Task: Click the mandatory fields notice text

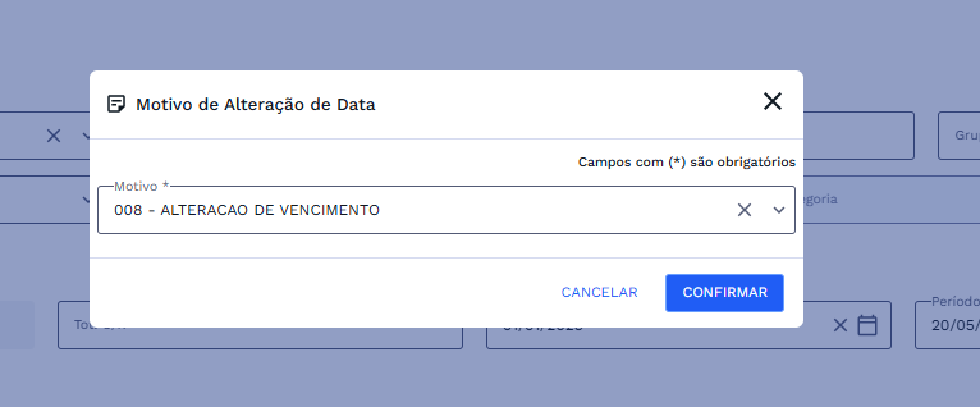Action: click(686, 162)
